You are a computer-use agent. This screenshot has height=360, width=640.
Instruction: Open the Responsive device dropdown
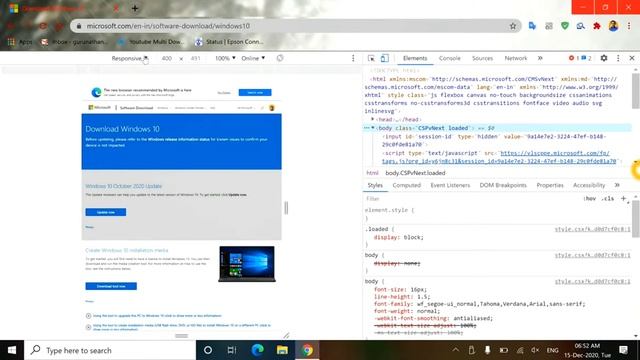(x=129, y=58)
